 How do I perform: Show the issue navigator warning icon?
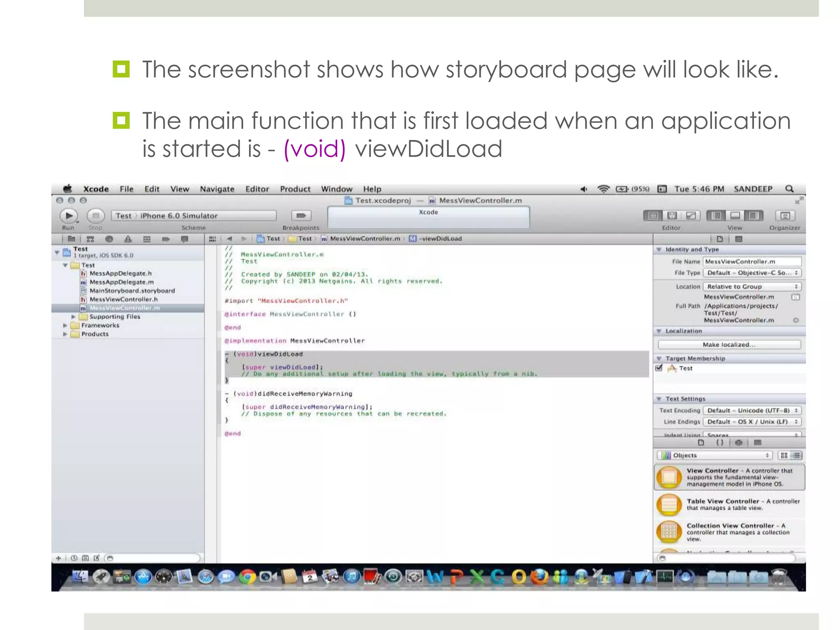pyautogui.click(x=128, y=239)
